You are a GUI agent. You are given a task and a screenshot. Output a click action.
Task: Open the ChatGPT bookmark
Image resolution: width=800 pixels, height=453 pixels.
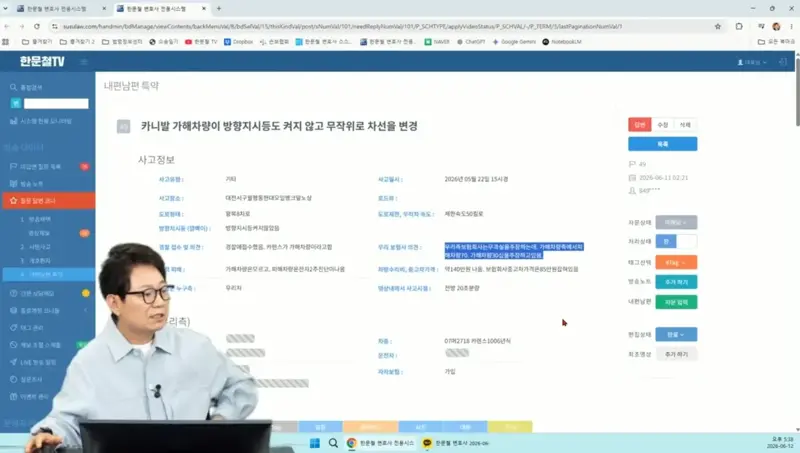click(470, 42)
